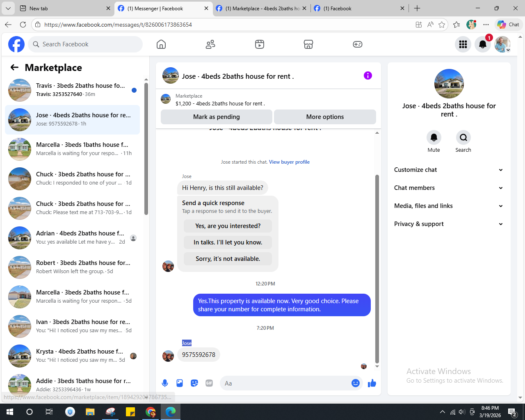Screen dimensions: 525x420
Task: Click browser refresh button
Action: (x=23, y=25)
